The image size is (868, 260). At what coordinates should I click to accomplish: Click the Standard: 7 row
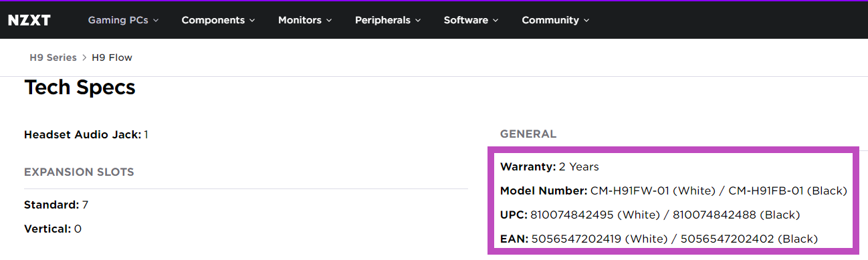coord(56,205)
